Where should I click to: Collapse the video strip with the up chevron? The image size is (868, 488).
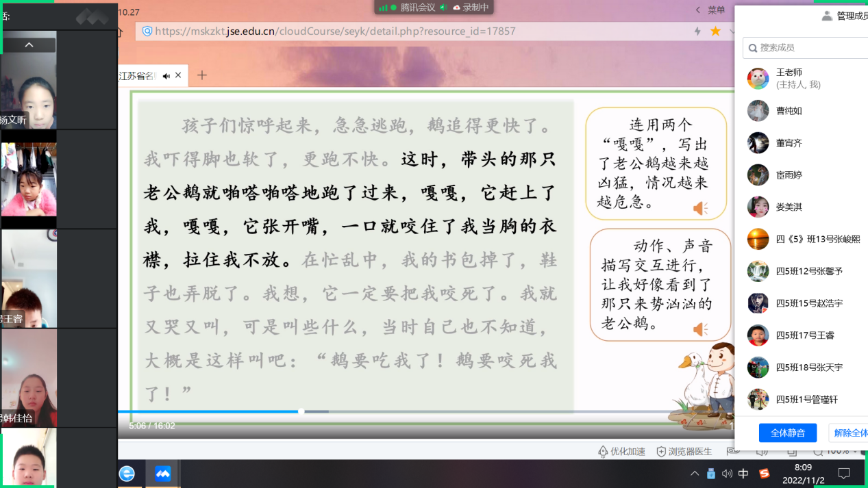coord(29,45)
